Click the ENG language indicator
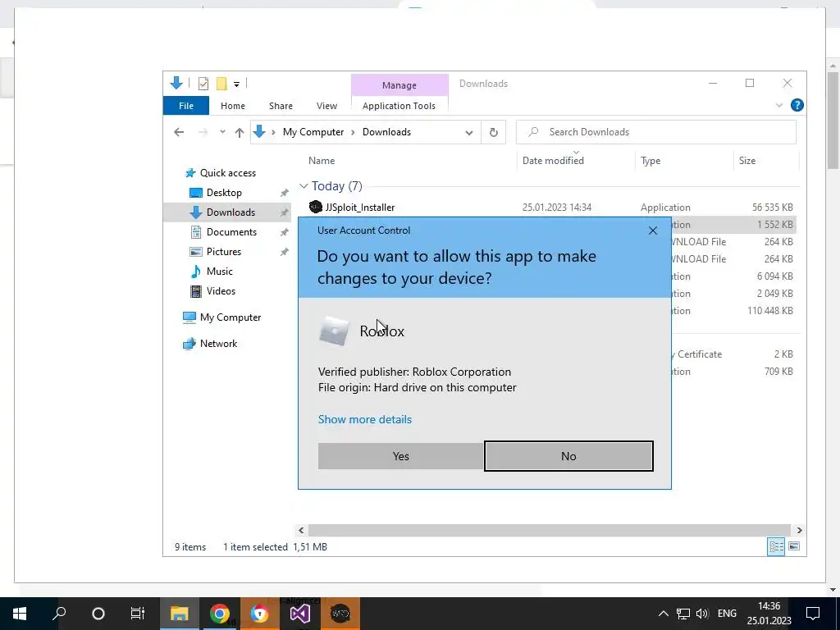Image resolution: width=840 pixels, height=630 pixels. click(x=727, y=614)
